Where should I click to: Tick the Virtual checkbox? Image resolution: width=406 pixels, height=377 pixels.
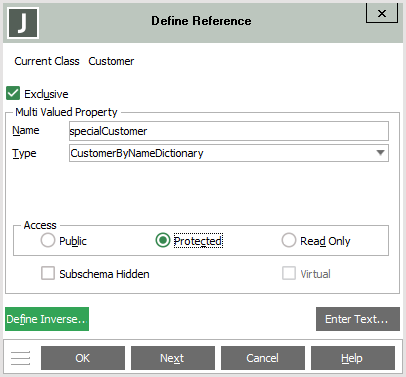(289, 273)
